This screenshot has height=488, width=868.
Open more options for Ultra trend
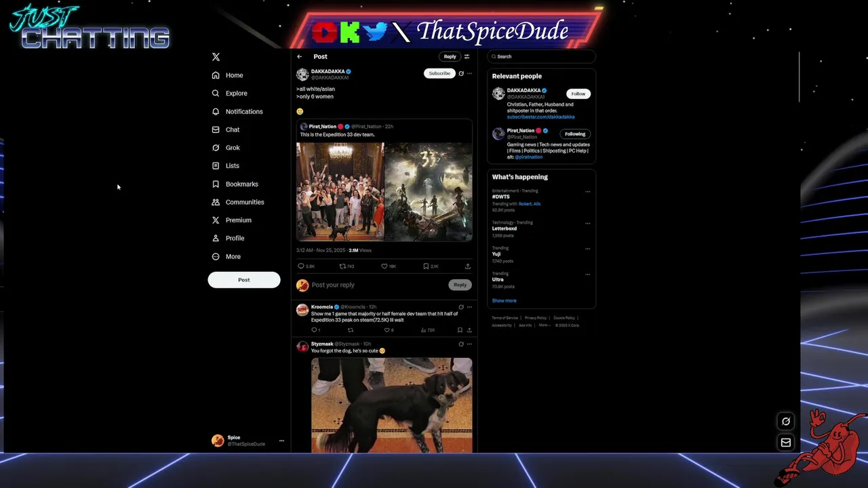coord(587,274)
